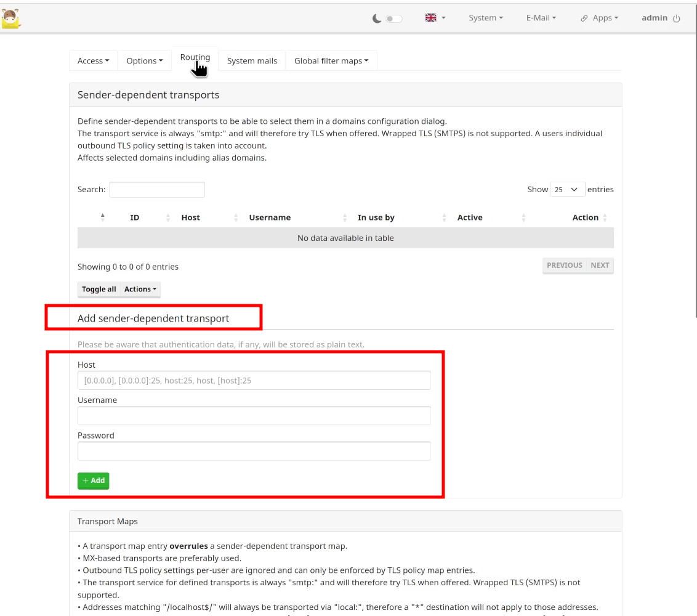This screenshot has width=697, height=616.
Task: Sort table by In use by column
Action: (376, 217)
